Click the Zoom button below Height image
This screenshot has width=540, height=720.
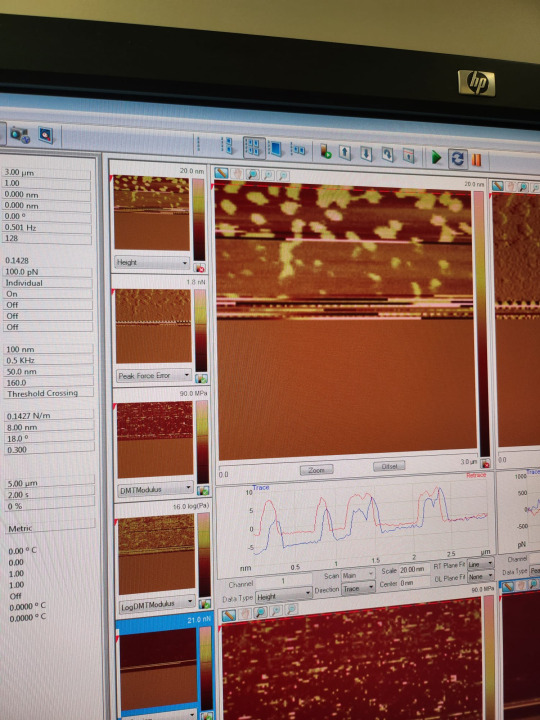[x=316, y=470]
